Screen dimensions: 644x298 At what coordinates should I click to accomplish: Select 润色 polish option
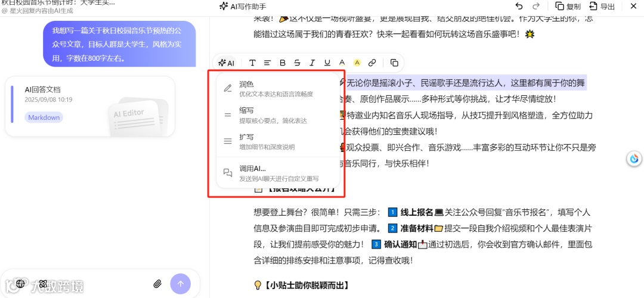[278, 89]
